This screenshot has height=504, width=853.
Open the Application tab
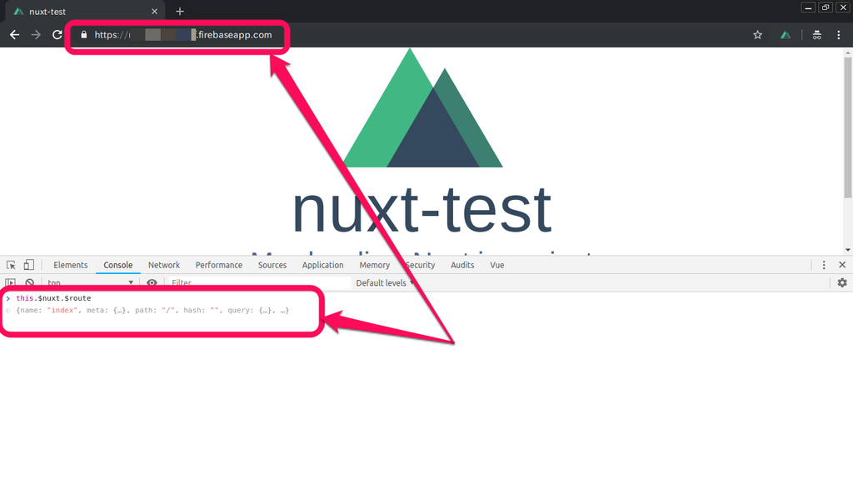pyautogui.click(x=322, y=265)
